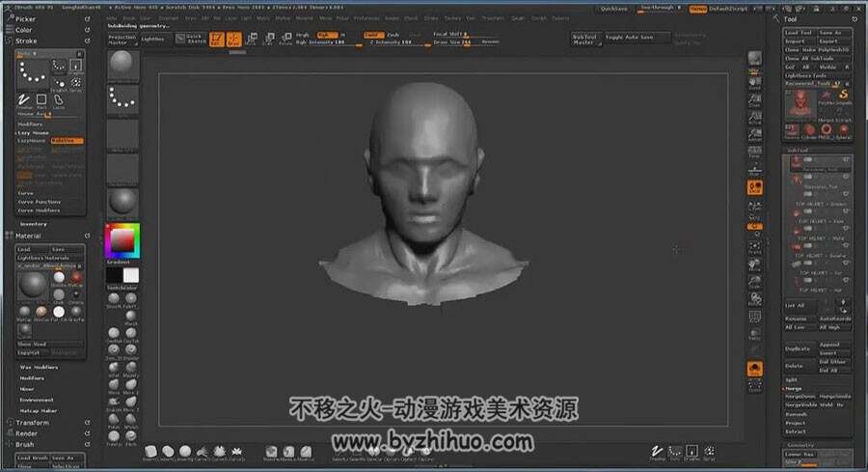Image resolution: width=868 pixels, height=472 pixels.
Task: Toggle Floor grid display
Action: [x=754, y=168]
